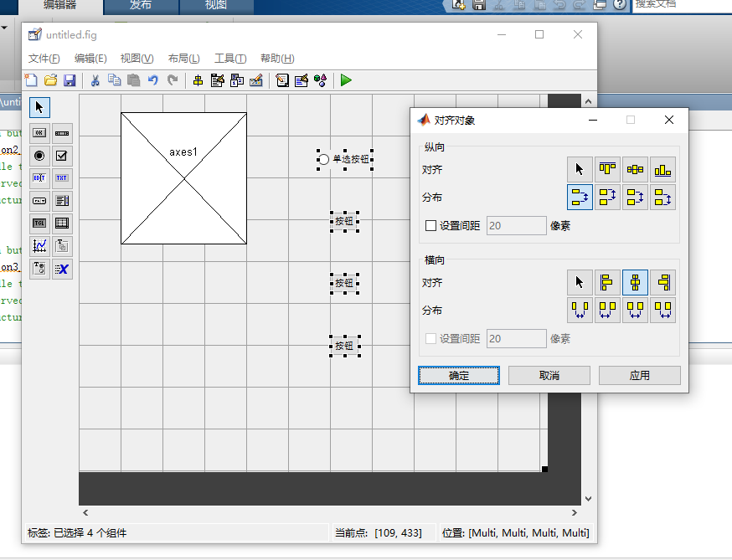
Task: Save the figure with the floppy icon
Action: pyautogui.click(x=70, y=80)
